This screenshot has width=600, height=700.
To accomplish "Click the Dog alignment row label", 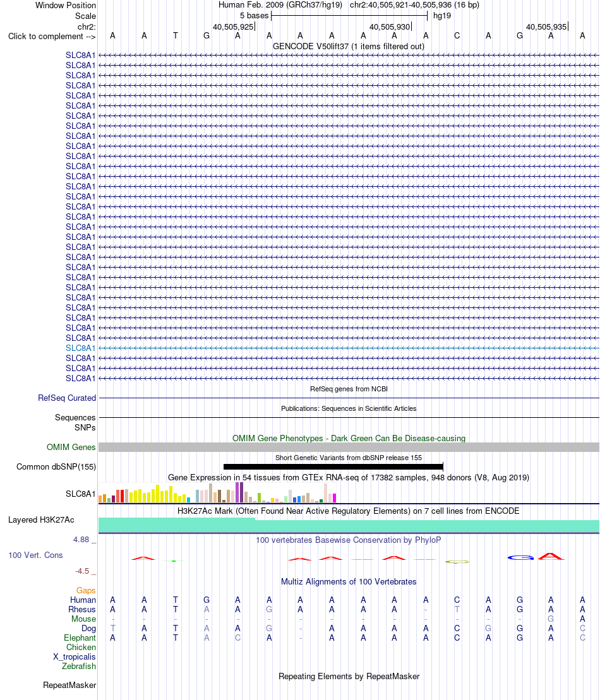I will click(x=88, y=628).
